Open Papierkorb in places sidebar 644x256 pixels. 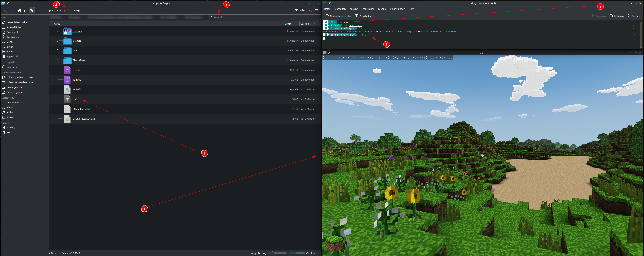(x=12, y=56)
